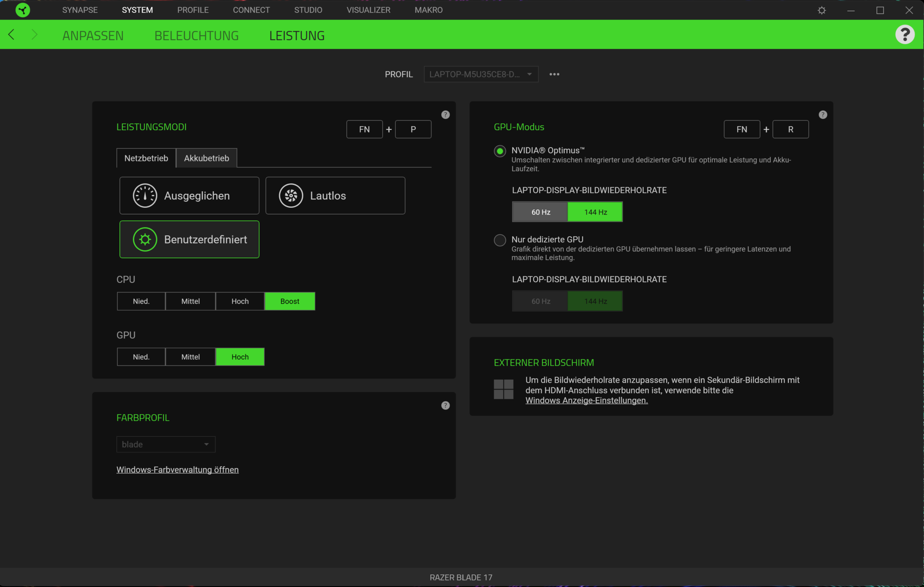
Task: Open help with the large question mark
Action: (x=905, y=35)
